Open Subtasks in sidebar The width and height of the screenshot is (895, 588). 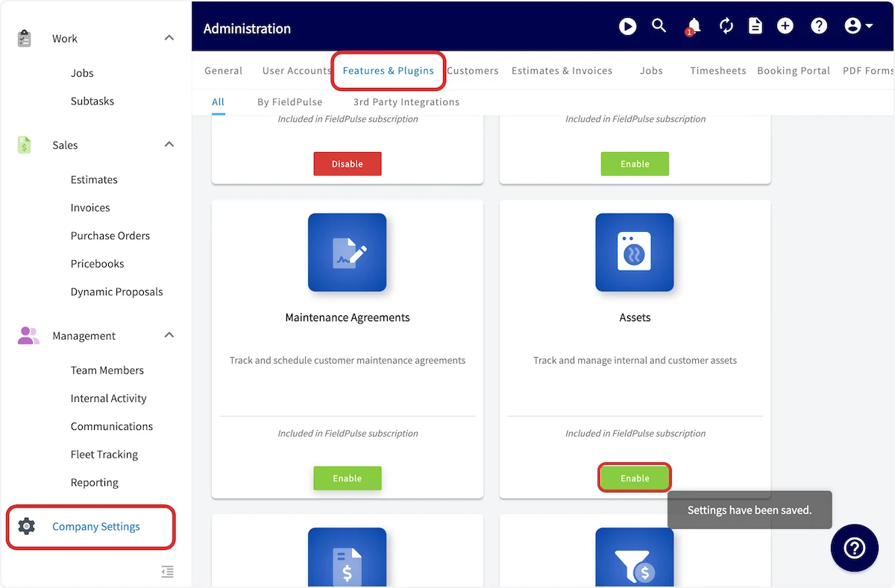tap(92, 101)
